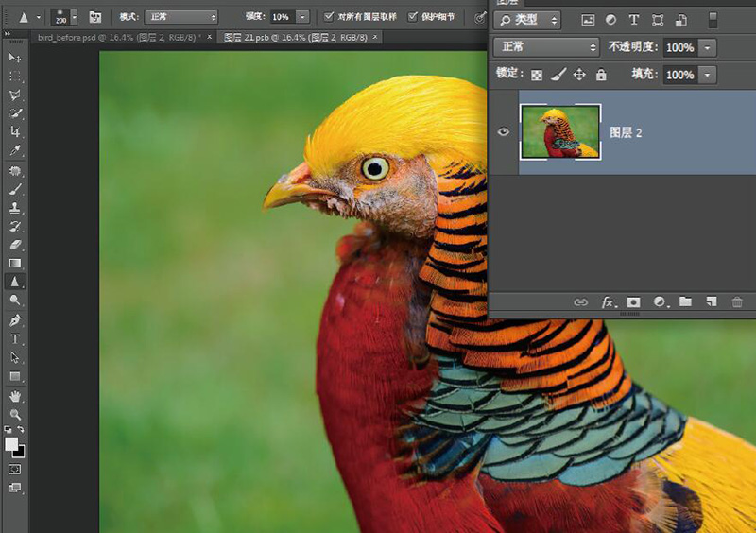Choose the Gradient tool

point(15,263)
